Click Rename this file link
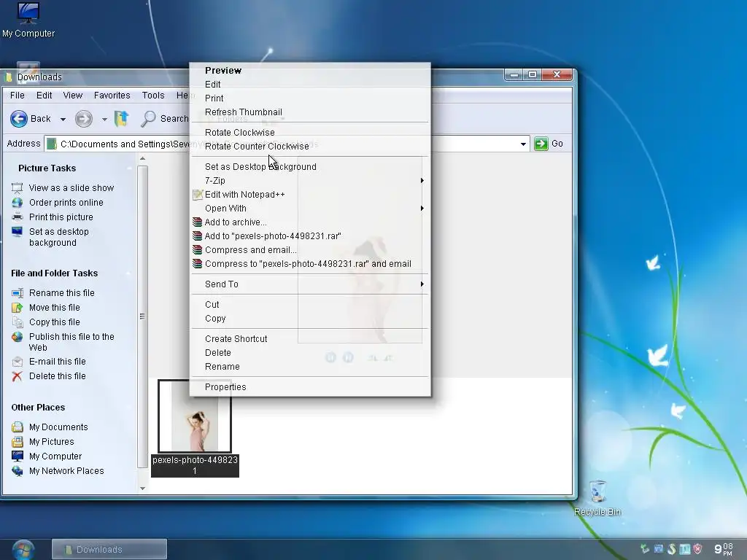747x560 pixels. (62, 293)
